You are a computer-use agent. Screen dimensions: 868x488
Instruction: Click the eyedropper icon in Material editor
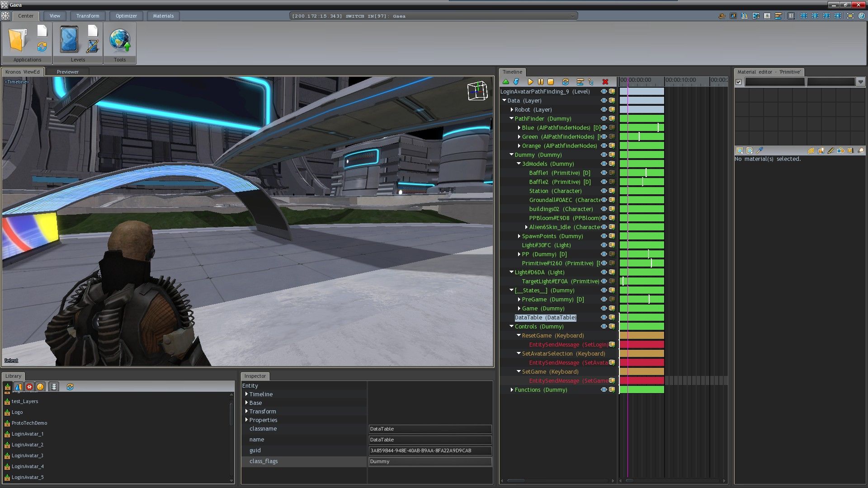point(759,150)
